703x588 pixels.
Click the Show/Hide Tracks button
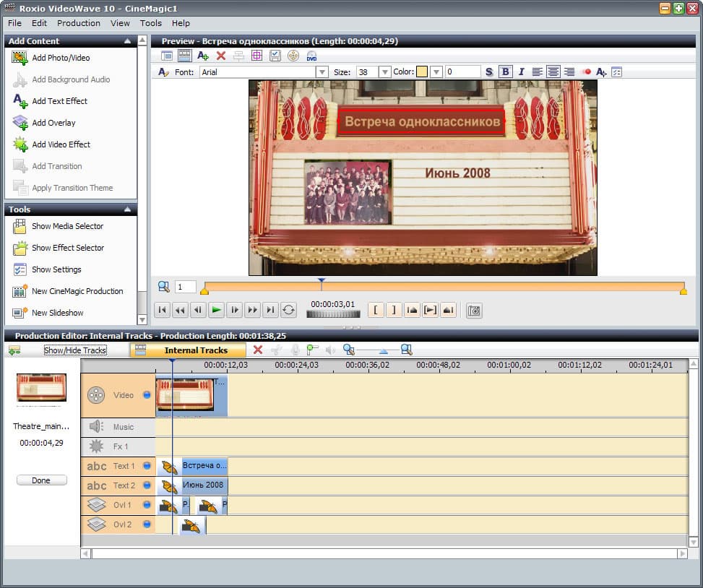point(75,350)
